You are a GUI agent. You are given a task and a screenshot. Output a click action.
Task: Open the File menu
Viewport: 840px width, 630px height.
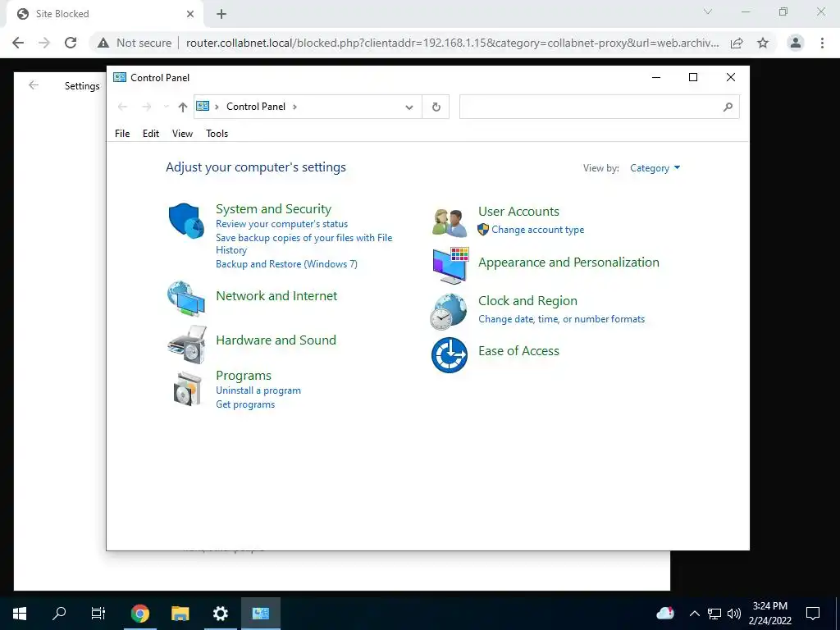(x=122, y=134)
